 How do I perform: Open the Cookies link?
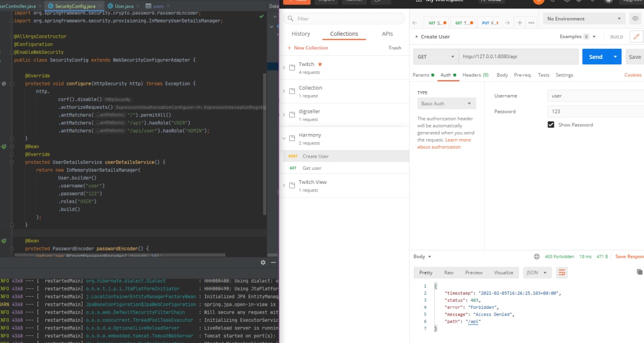pos(633,75)
